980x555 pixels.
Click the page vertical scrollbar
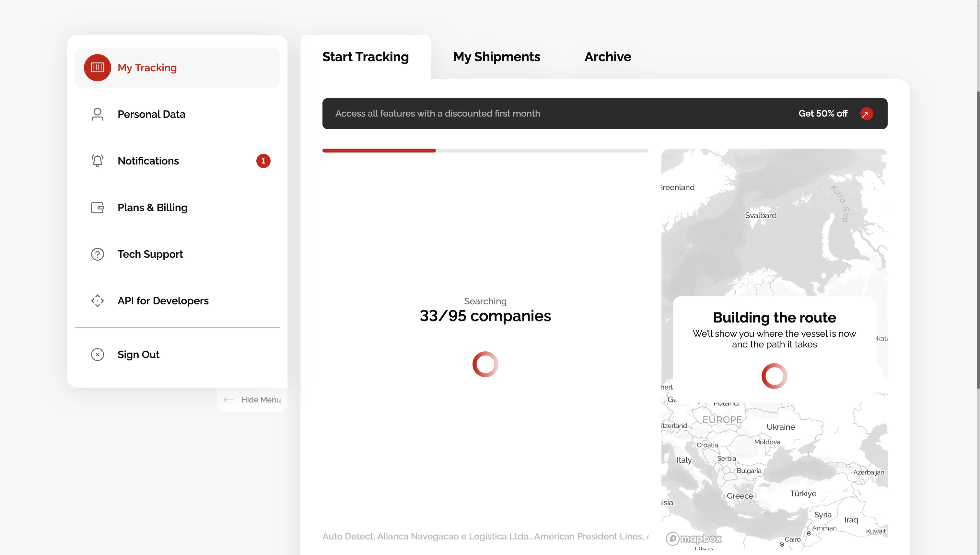(978, 240)
